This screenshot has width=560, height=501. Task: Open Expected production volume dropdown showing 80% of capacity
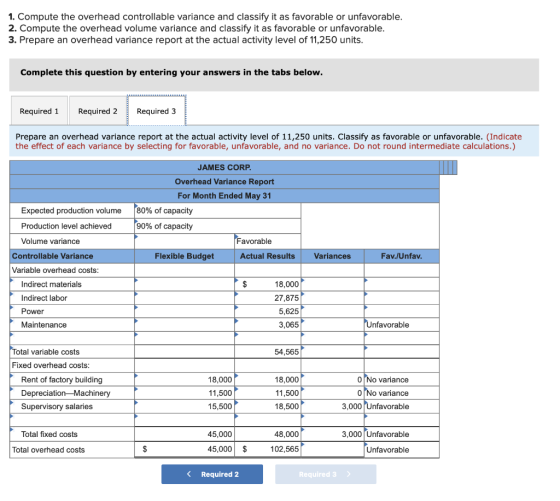coord(218,211)
